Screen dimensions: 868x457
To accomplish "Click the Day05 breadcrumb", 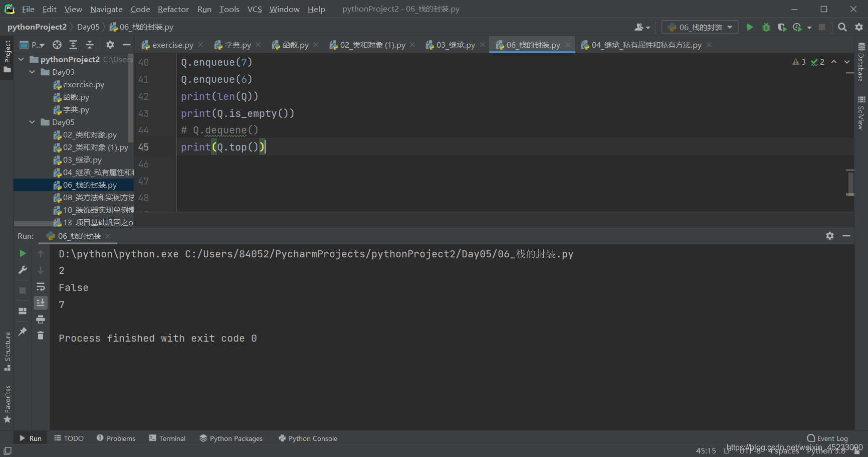I will [x=88, y=27].
